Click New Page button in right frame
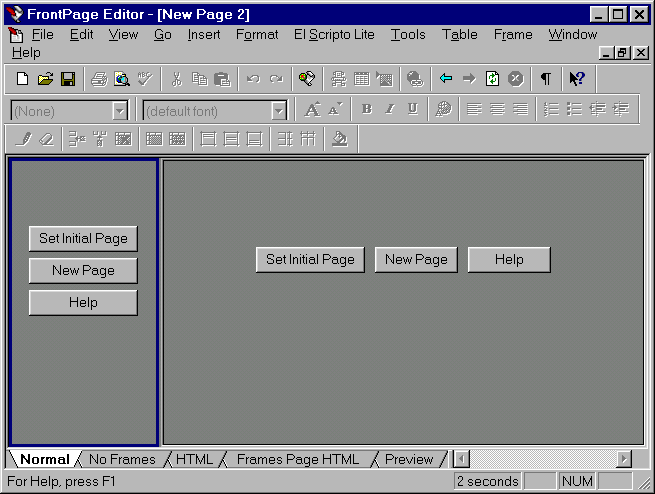 click(416, 260)
